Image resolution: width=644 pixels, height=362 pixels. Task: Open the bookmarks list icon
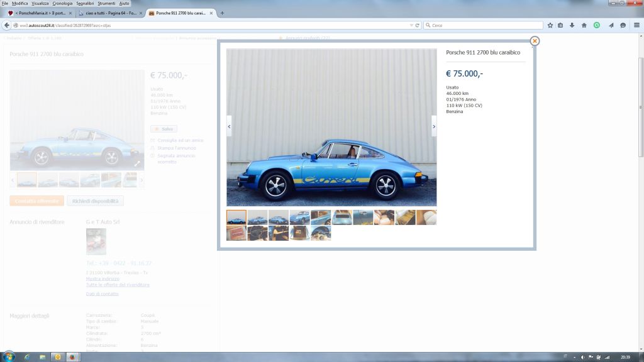point(560,25)
